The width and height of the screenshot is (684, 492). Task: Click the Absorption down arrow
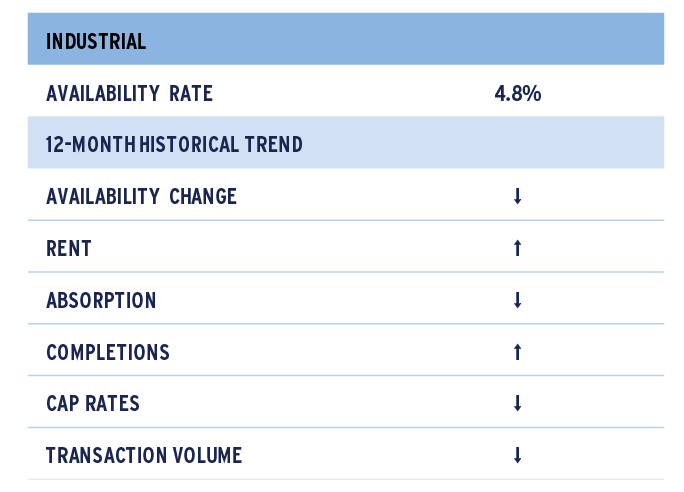517,300
